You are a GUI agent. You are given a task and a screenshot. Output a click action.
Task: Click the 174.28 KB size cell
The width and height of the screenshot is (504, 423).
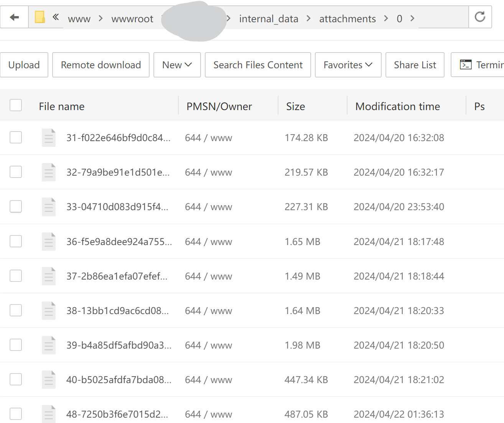[x=306, y=138]
